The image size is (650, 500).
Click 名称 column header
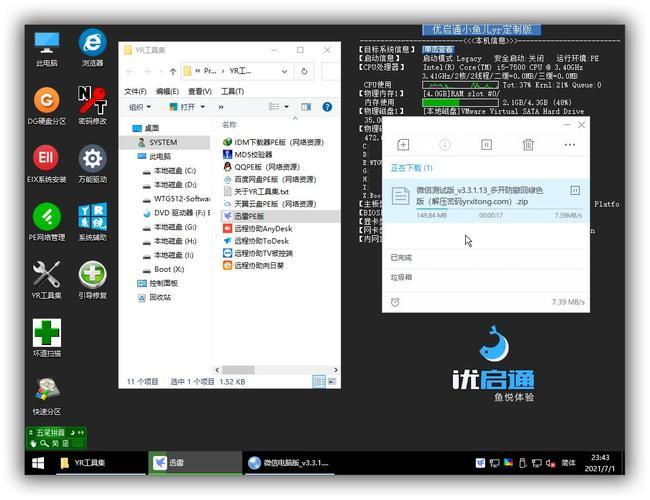point(229,124)
